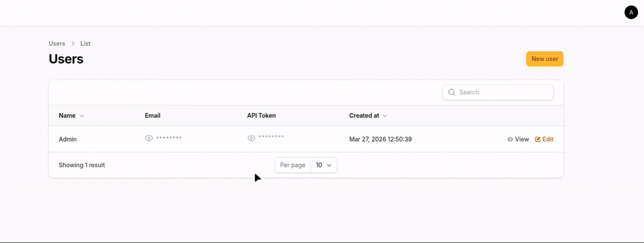
Task: Click the Admin name cell
Action: pyautogui.click(x=68, y=139)
